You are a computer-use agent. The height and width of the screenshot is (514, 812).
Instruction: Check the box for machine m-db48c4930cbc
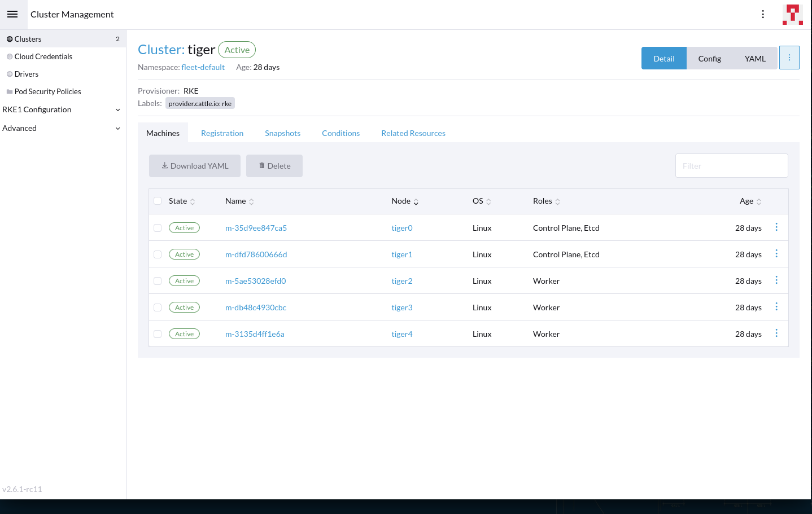point(158,307)
